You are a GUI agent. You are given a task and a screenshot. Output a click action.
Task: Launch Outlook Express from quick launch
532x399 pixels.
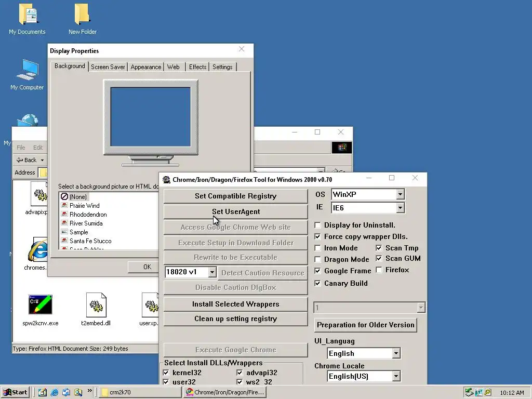pyautogui.click(x=66, y=392)
